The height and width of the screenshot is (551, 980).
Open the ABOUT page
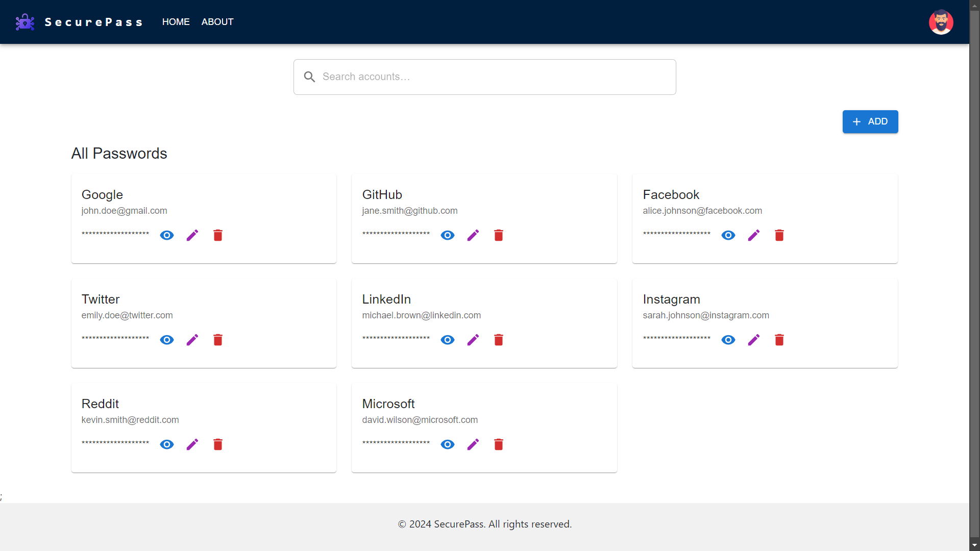coord(217,22)
